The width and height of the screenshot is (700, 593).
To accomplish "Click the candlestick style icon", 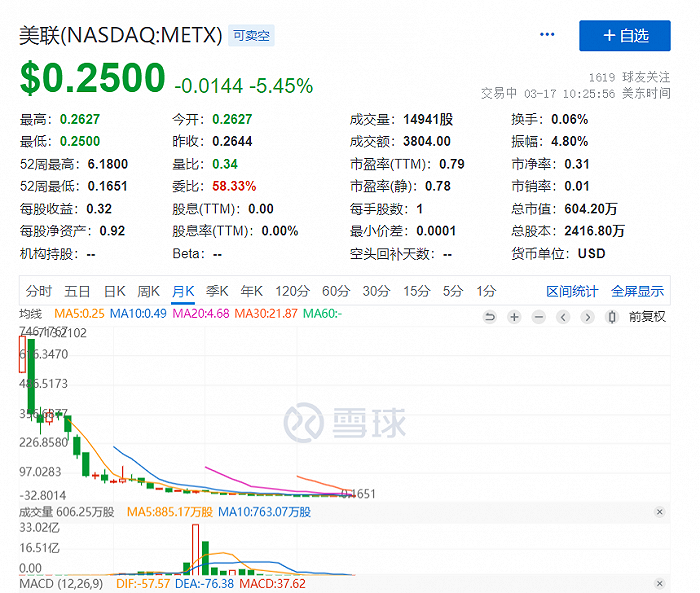I will (x=612, y=317).
